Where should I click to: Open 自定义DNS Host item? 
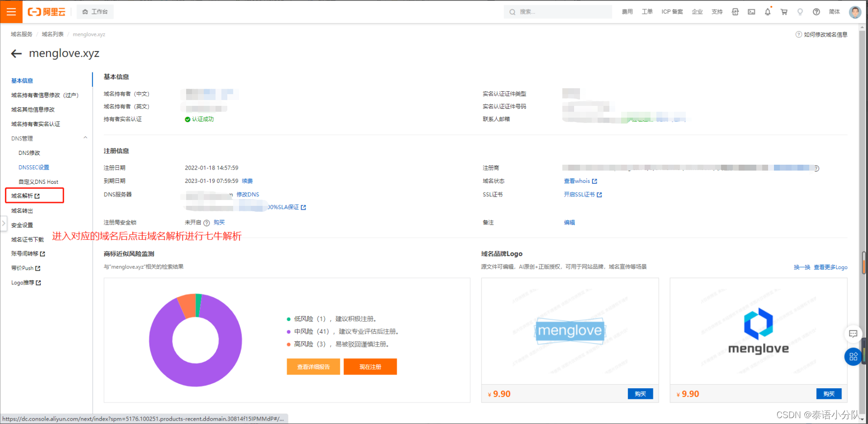point(38,182)
